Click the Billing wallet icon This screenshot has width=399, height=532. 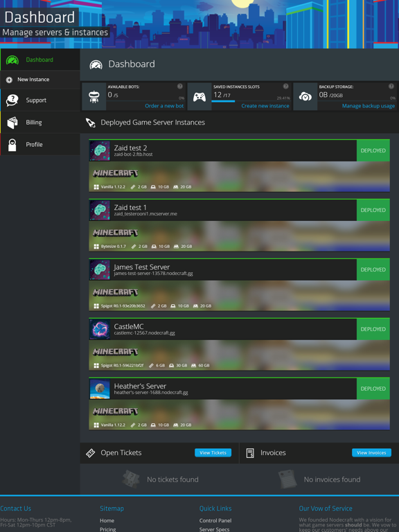[12, 123]
